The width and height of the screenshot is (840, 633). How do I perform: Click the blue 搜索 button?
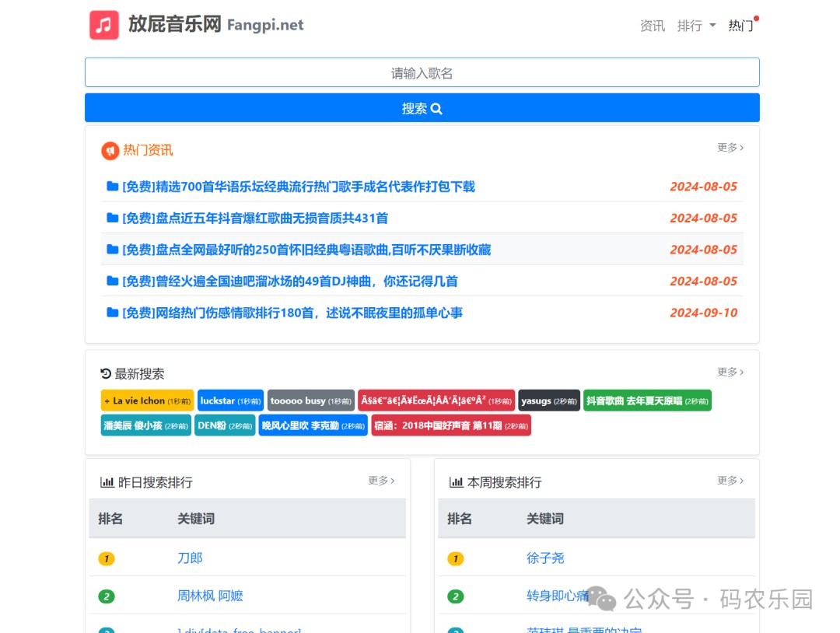[422, 108]
